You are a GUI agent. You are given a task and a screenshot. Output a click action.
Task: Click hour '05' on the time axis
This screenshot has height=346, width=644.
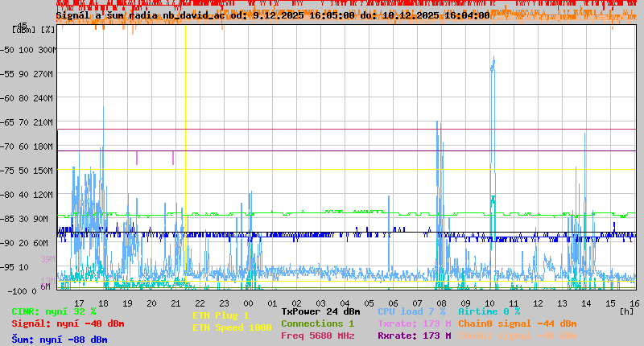pyautogui.click(x=369, y=303)
